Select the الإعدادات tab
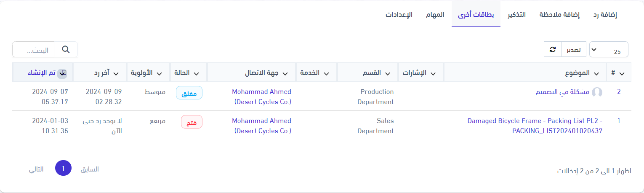The image size is (644, 193). pyautogui.click(x=399, y=15)
